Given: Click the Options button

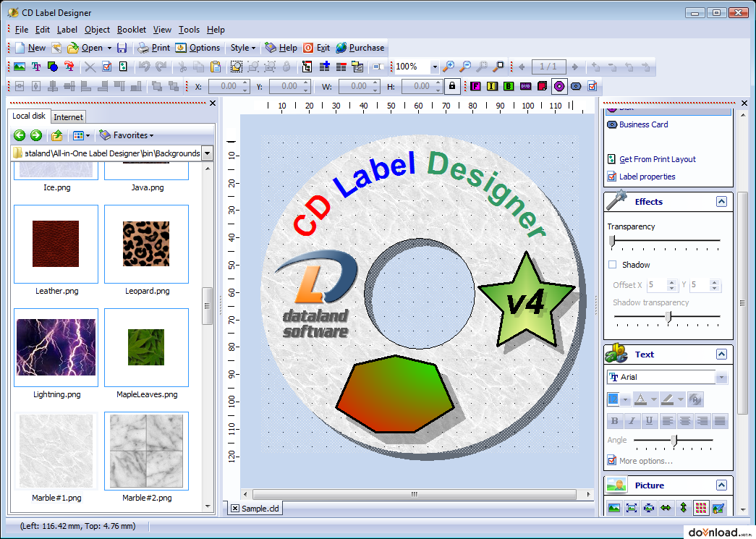Looking at the screenshot, I should 198,48.
